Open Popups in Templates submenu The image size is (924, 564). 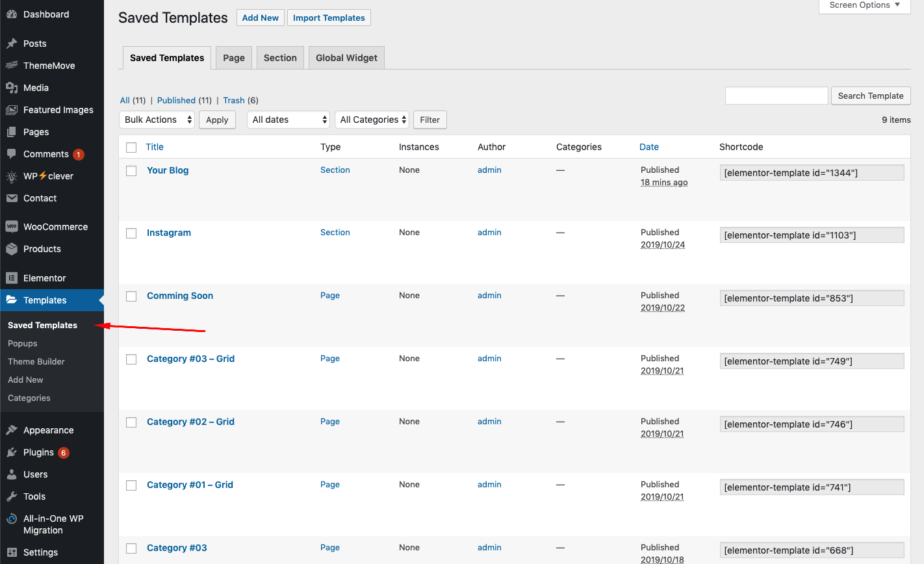click(x=23, y=343)
